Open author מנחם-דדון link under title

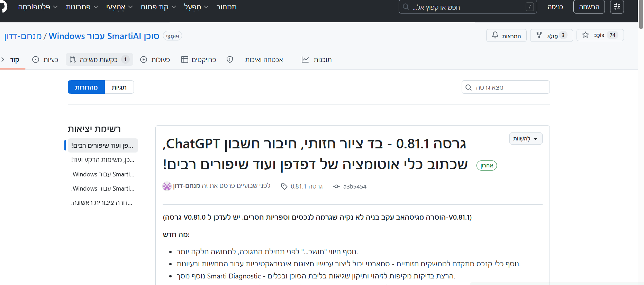(187, 186)
